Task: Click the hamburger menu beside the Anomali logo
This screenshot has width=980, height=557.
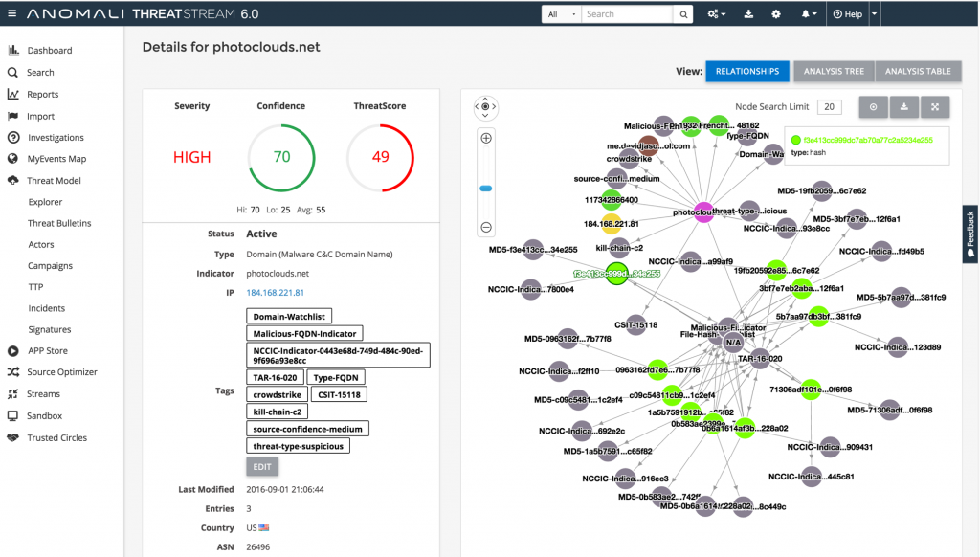Action: 11,13
